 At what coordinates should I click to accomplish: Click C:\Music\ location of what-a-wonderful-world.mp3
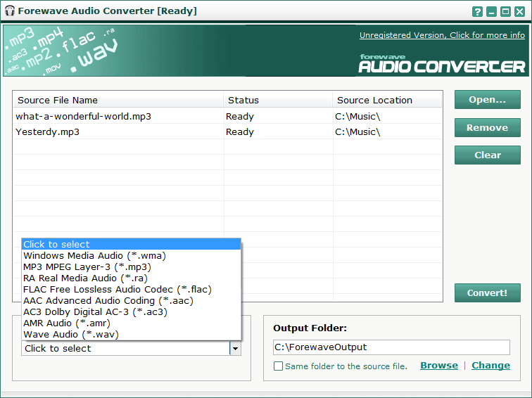(x=357, y=116)
